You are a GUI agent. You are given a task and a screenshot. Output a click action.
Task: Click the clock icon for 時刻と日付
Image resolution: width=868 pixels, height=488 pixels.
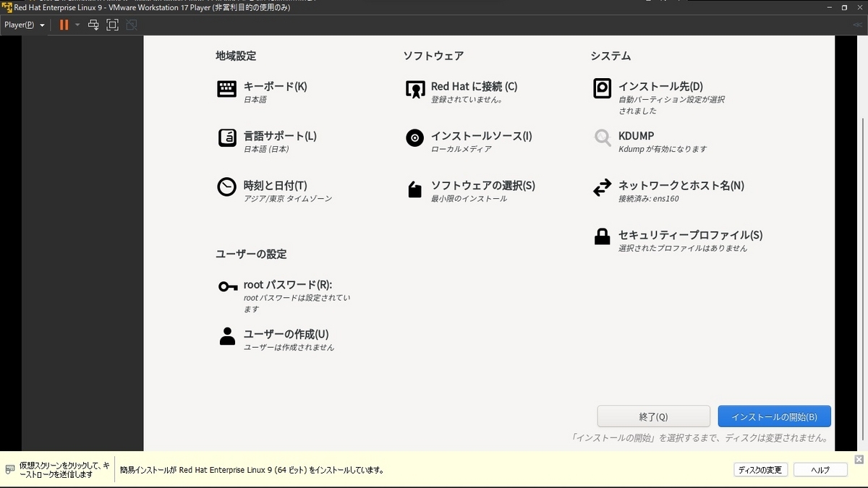(227, 187)
